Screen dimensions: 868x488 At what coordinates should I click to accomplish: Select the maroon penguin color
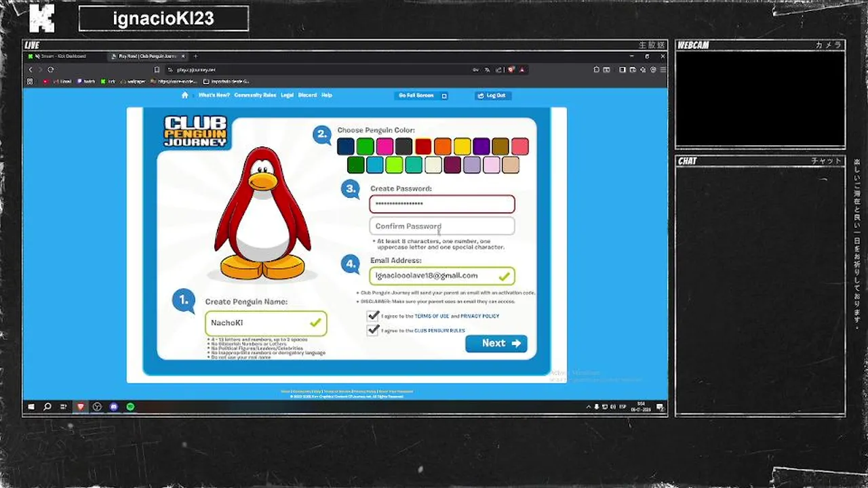[452, 165]
